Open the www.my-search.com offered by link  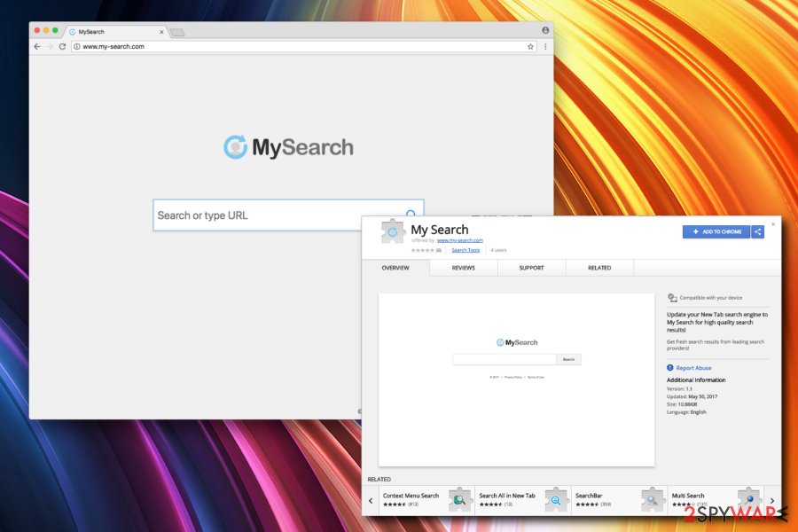pos(459,240)
